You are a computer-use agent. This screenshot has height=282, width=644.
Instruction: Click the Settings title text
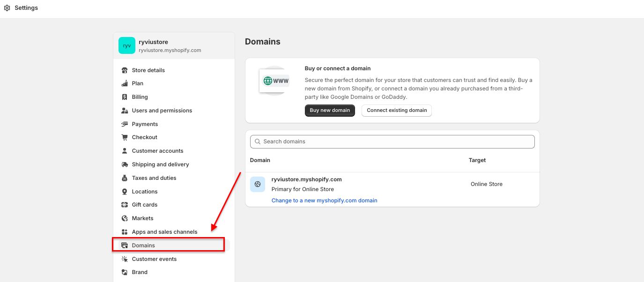click(x=26, y=8)
